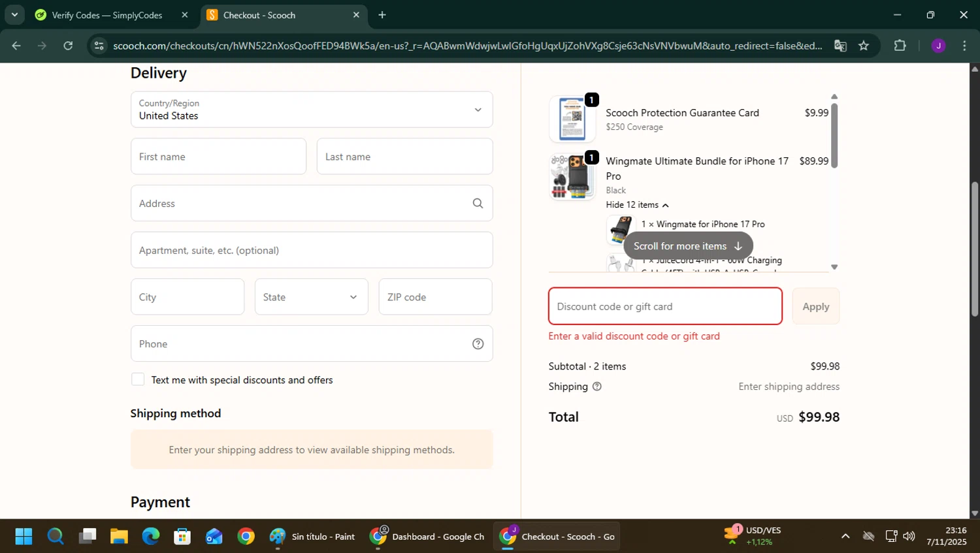This screenshot has height=553, width=980.
Task: Click the browser address bar URL
Action: pos(467,46)
